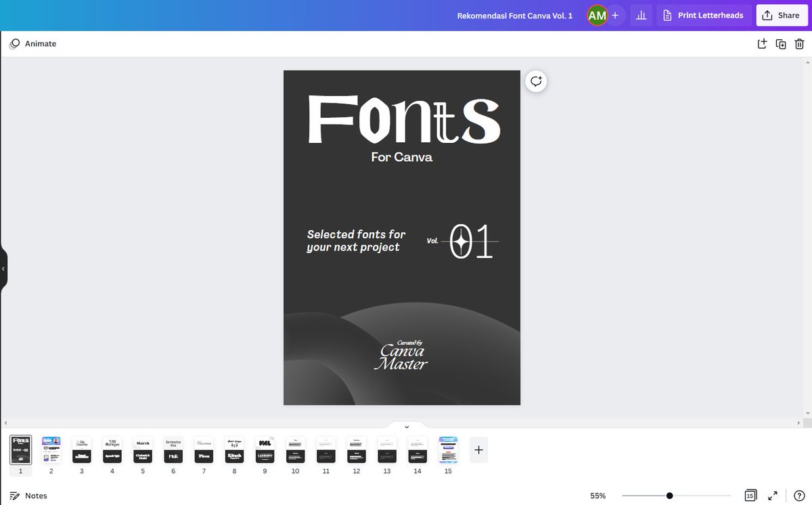Select the Vol. label on canvas

click(x=432, y=240)
